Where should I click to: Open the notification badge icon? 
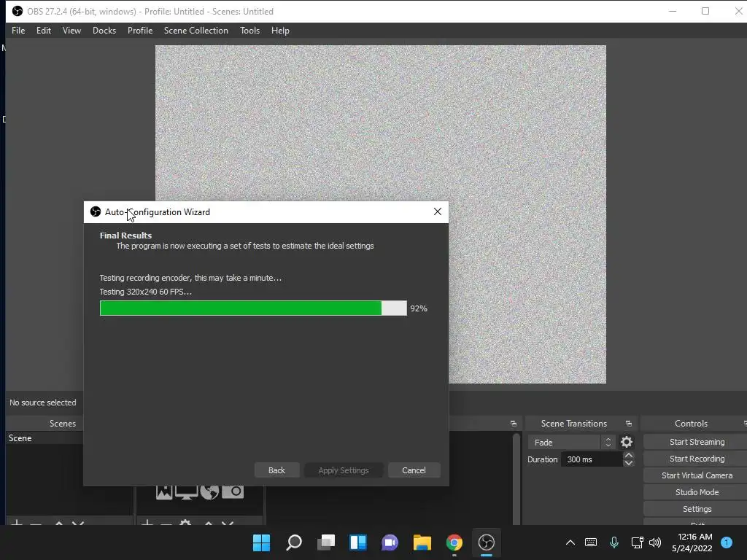point(727,542)
